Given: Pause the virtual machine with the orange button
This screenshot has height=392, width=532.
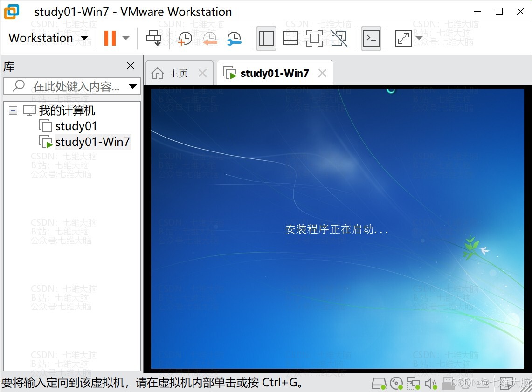Looking at the screenshot, I should (110, 38).
